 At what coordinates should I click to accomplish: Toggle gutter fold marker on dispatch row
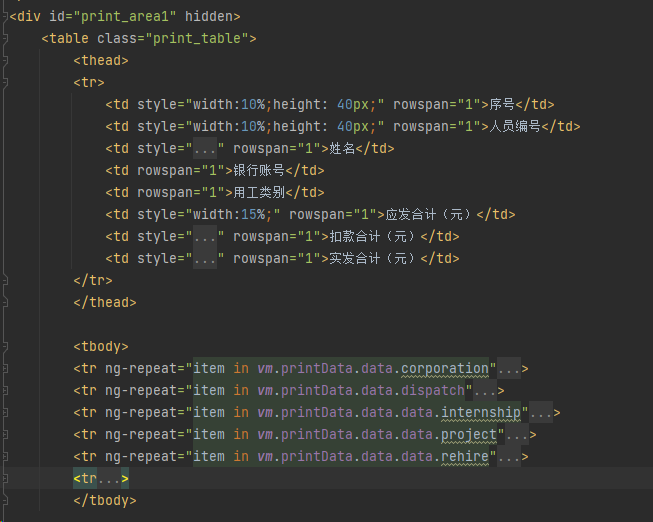pyautogui.click(x=5, y=390)
